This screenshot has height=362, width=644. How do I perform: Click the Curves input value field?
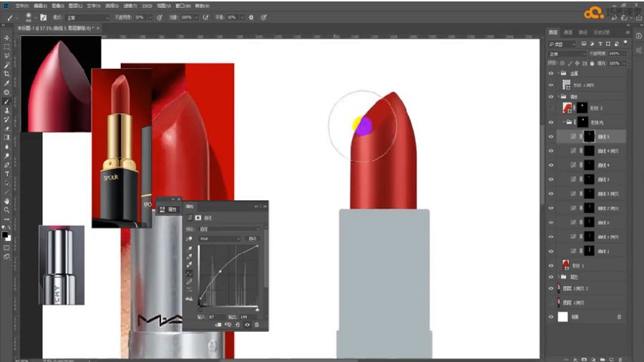(217, 317)
